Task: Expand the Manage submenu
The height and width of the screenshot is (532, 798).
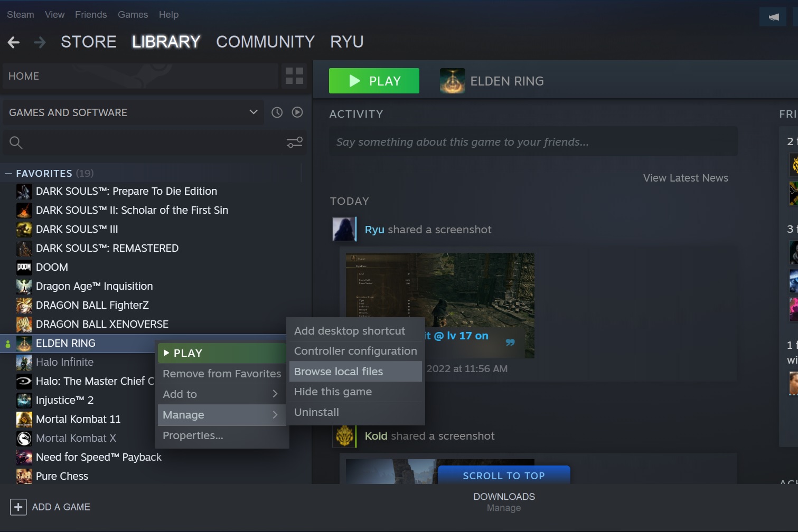Action: click(x=222, y=415)
